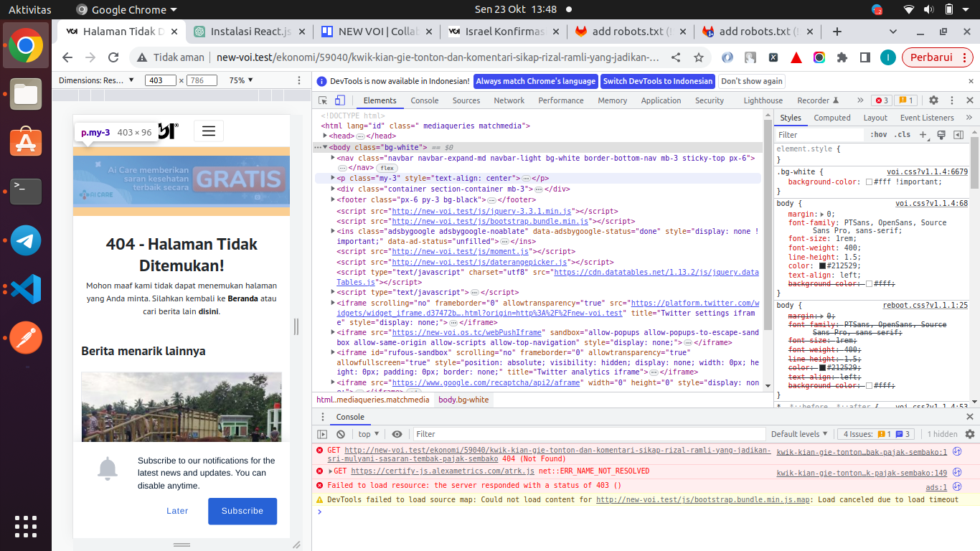Click the blue Subscribe button
The image size is (980, 551).
pyautogui.click(x=242, y=511)
